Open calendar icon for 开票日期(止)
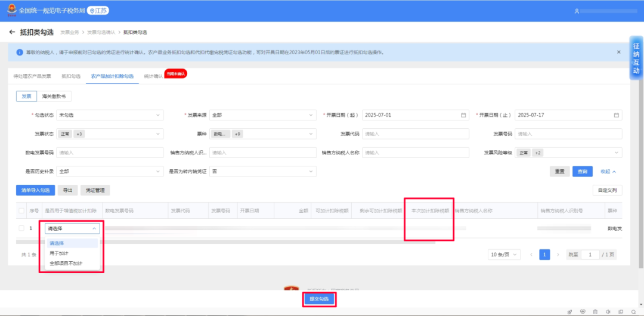Screen dimensions: 644x316 616,115
